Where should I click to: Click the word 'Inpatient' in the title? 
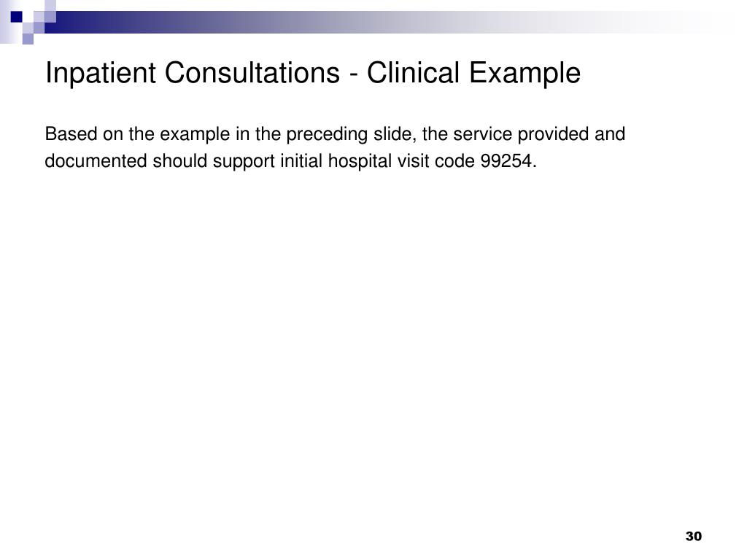(101, 74)
